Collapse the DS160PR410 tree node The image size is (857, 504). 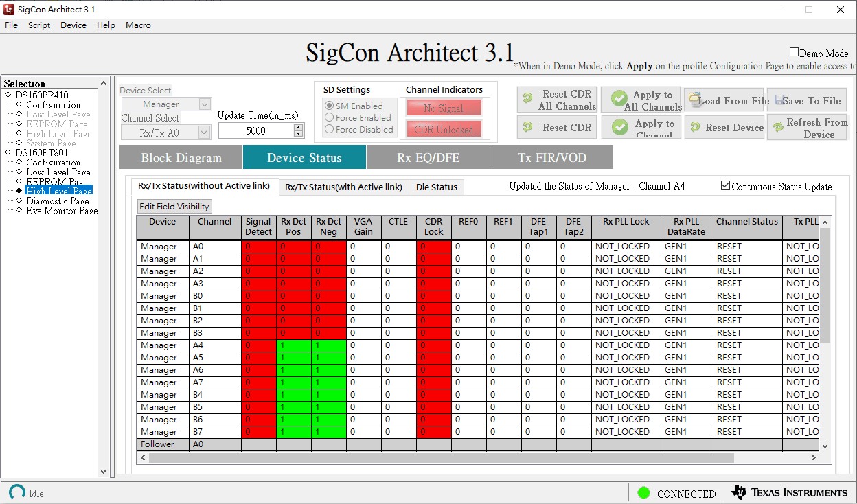(8, 95)
